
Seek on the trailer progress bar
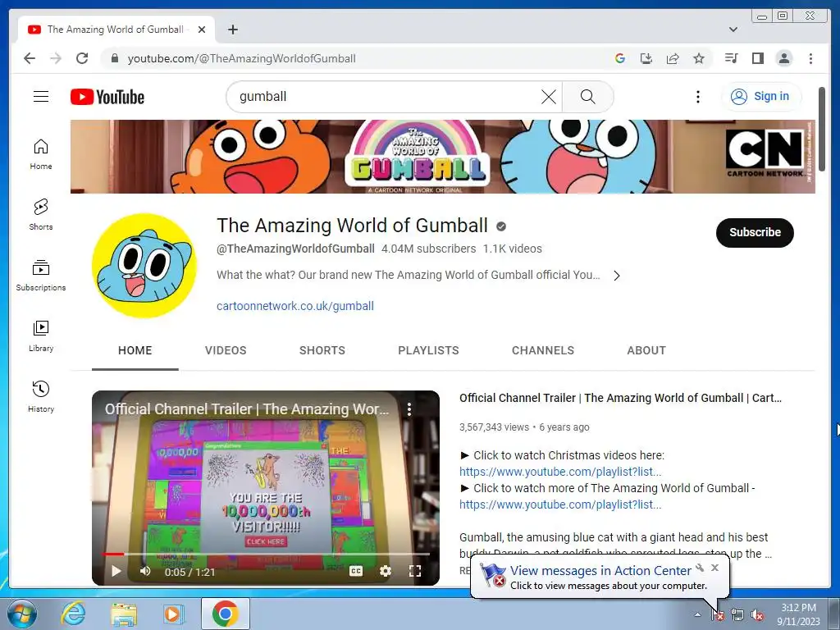click(266, 554)
